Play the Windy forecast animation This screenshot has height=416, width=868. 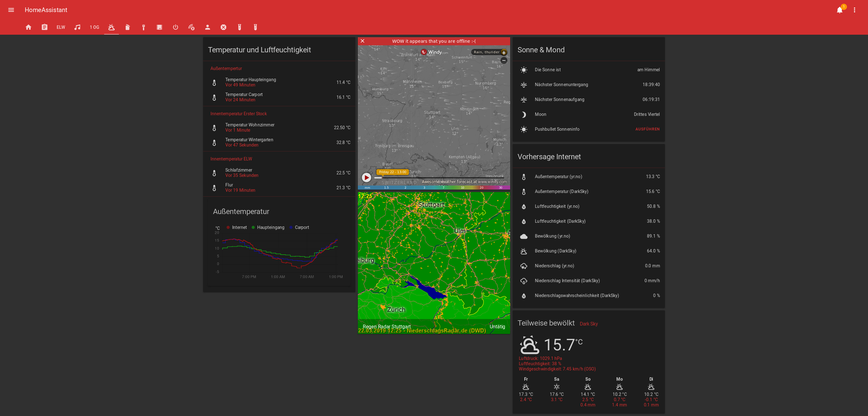366,177
